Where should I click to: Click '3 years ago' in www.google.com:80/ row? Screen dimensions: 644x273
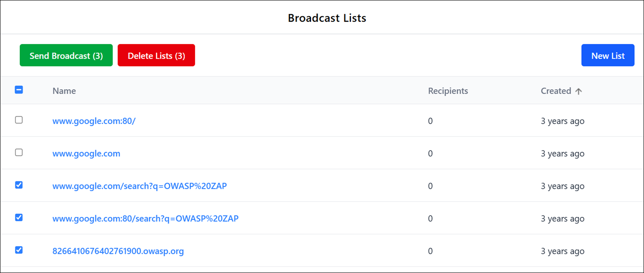(x=562, y=121)
